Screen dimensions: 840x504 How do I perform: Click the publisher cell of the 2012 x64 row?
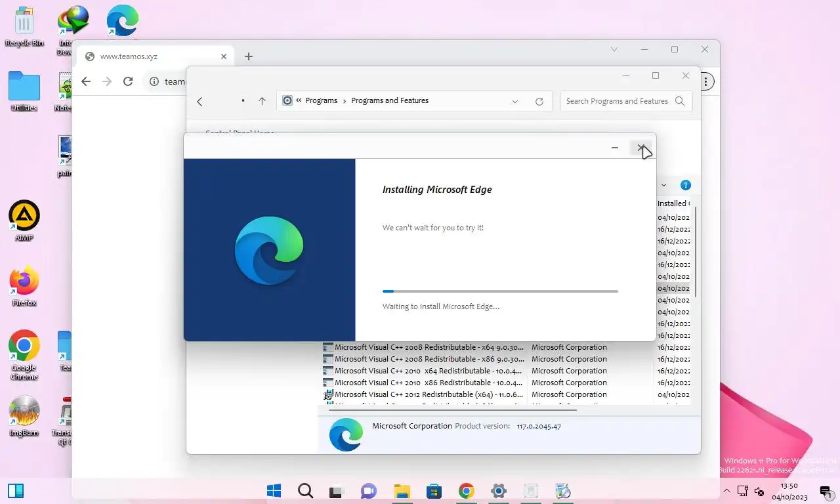point(569,394)
